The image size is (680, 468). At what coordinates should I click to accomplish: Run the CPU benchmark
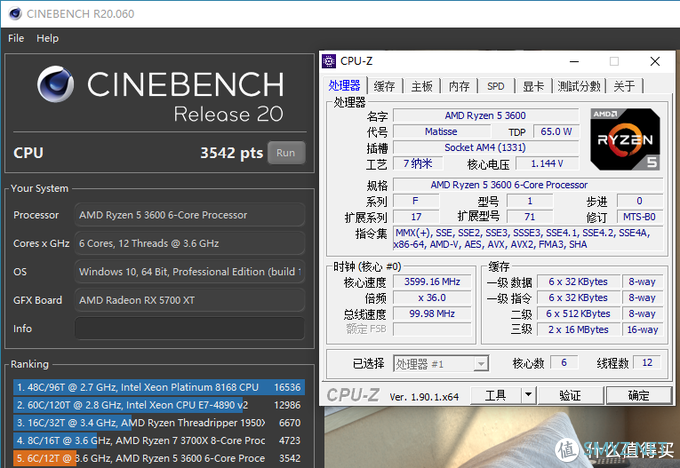pos(286,153)
